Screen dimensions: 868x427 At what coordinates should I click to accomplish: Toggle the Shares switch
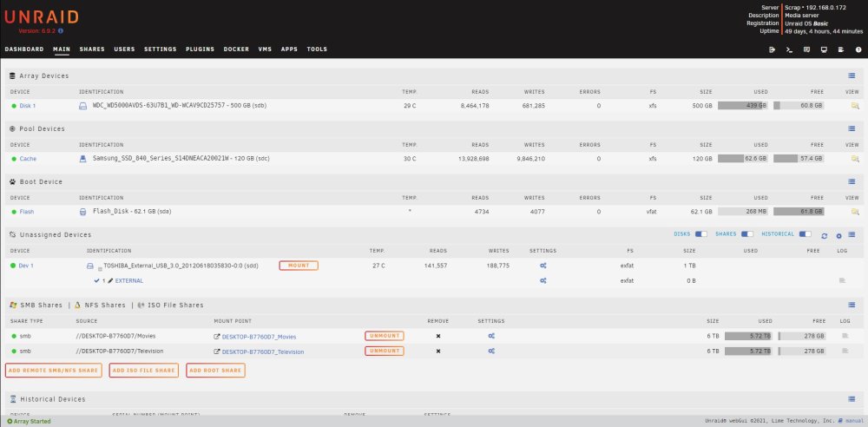(747, 234)
